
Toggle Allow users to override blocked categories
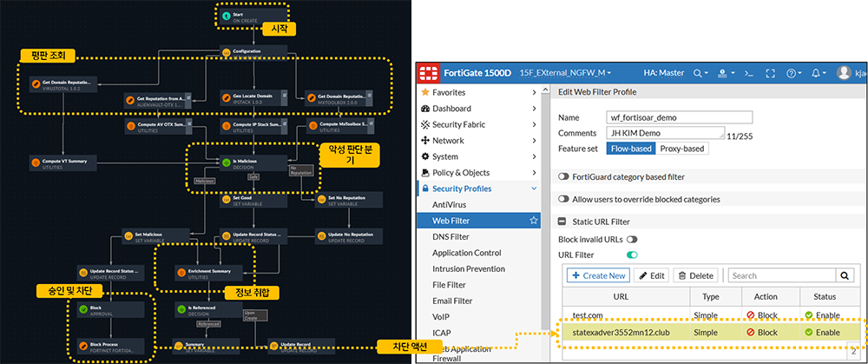(563, 199)
